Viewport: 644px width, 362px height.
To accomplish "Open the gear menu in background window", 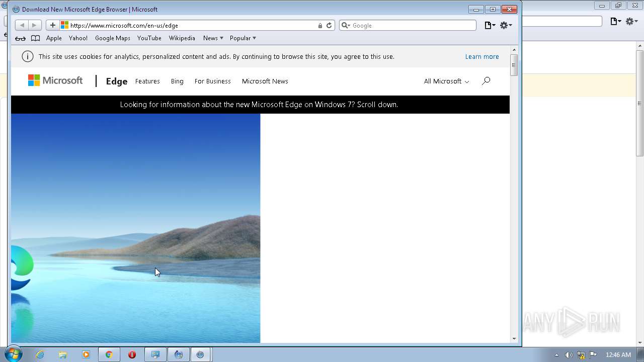I will 631,21.
